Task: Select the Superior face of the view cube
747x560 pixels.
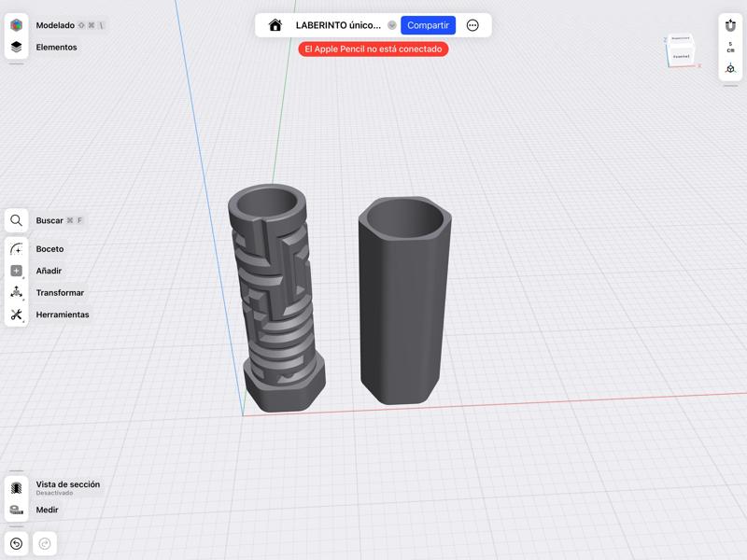Action: [x=681, y=38]
